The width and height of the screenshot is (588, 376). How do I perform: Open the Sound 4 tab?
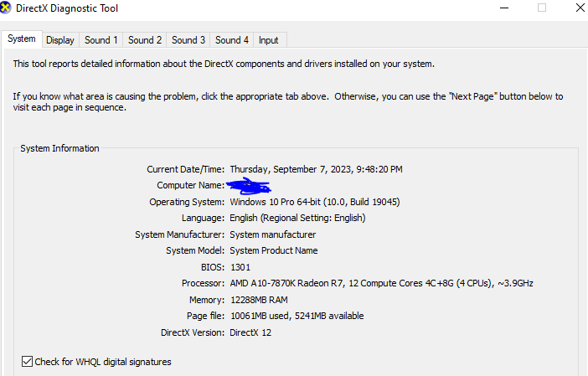pyautogui.click(x=232, y=40)
